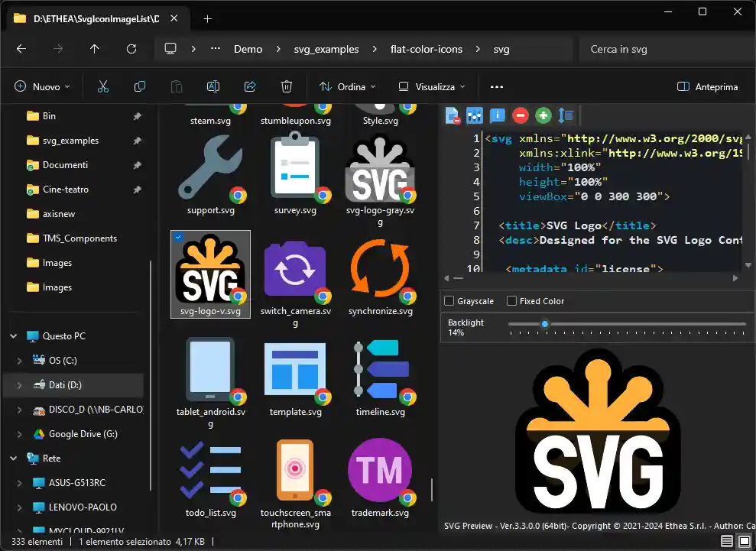Click the Share icon in the toolbar
Image resolution: width=756 pixels, height=551 pixels.
pyautogui.click(x=250, y=87)
